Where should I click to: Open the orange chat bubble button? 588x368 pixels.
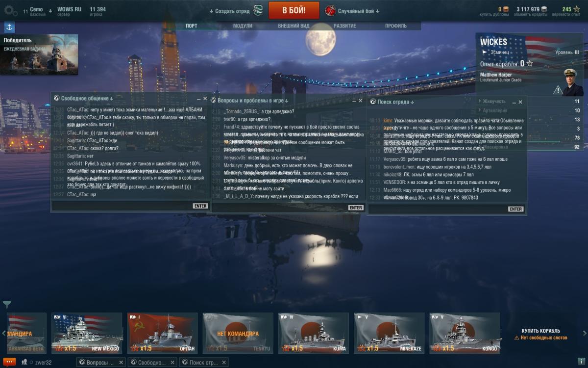(9, 362)
